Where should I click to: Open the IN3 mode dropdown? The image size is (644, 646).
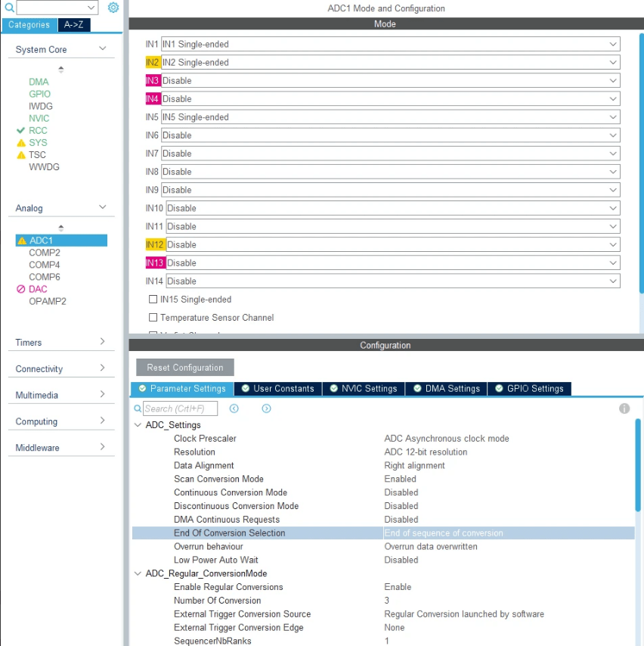pyautogui.click(x=390, y=81)
